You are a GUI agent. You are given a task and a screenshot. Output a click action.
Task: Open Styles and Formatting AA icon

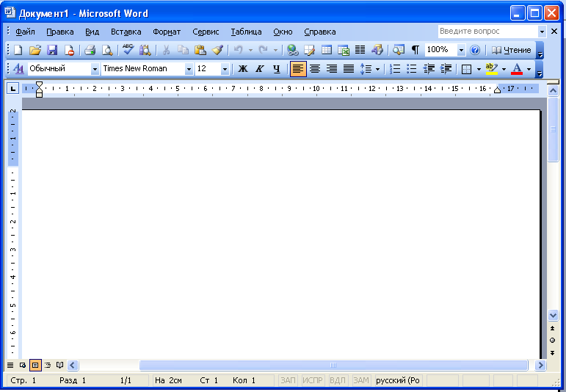18,68
